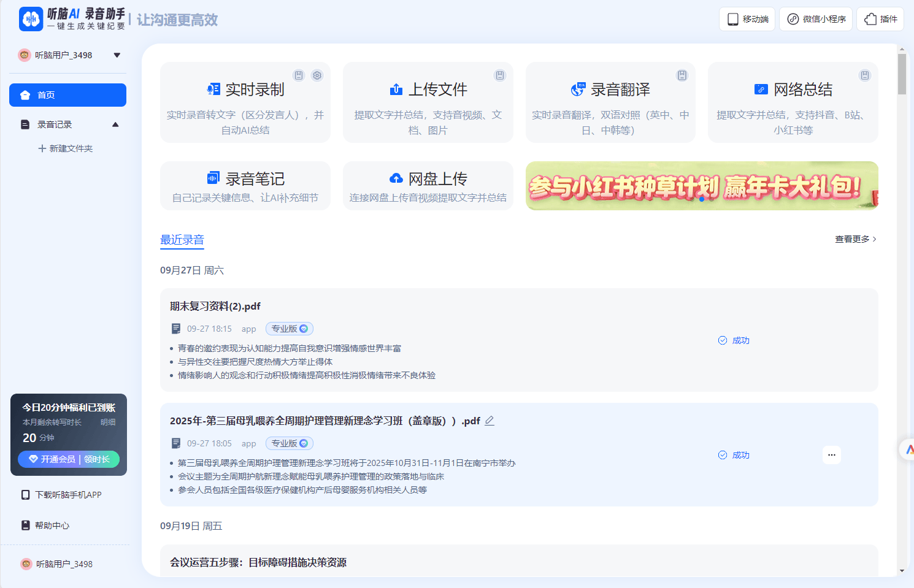Expand the 听脑用户_3498 account dropdown
This screenshot has width=914, height=588.
click(x=117, y=55)
